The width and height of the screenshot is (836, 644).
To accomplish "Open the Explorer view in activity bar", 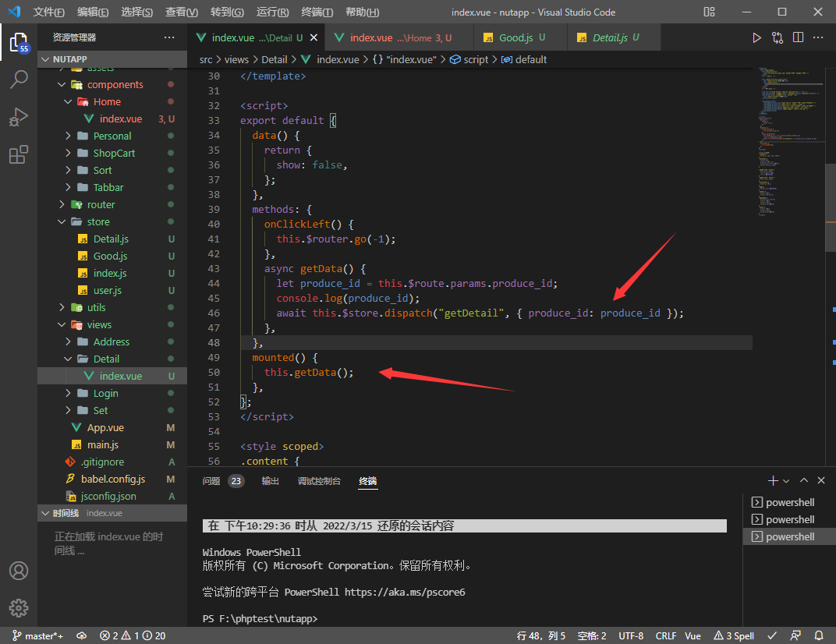I will [x=19, y=42].
